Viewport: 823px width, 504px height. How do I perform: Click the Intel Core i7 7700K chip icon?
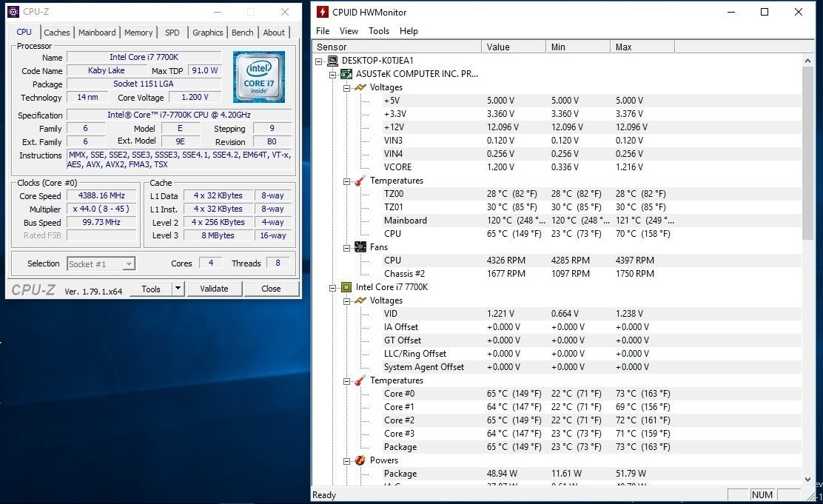pyautogui.click(x=346, y=287)
